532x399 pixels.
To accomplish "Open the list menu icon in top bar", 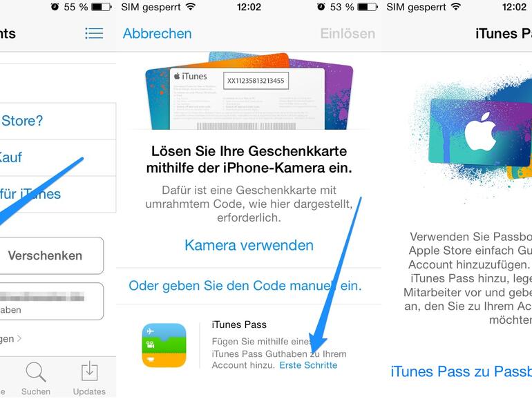I will click(x=94, y=33).
